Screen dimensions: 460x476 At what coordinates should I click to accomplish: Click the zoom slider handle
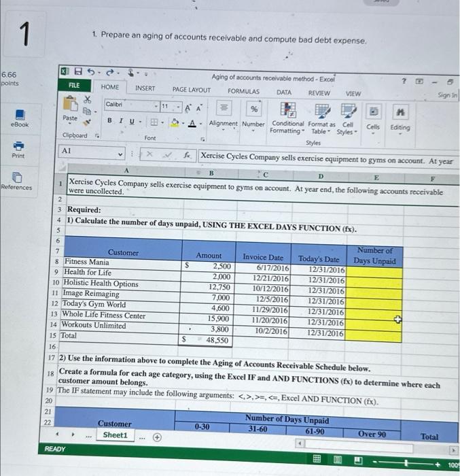[x=406, y=462]
